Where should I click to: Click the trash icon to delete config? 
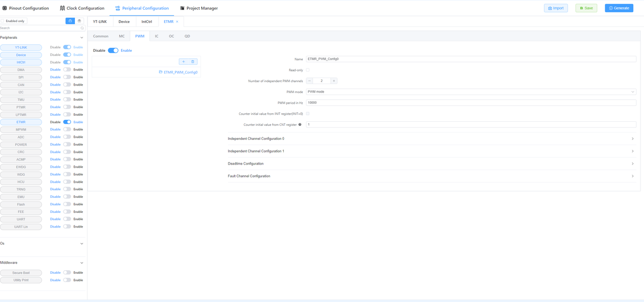click(193, 61)
